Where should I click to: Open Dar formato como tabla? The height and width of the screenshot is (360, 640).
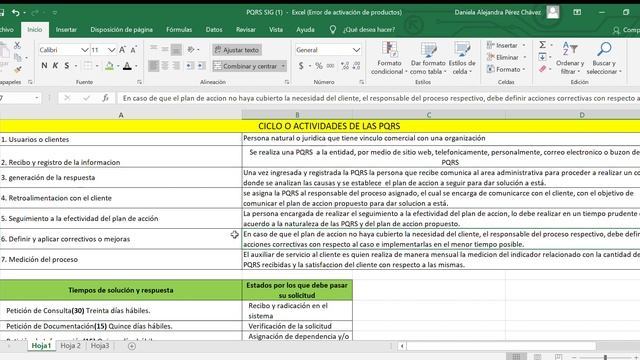428,58
